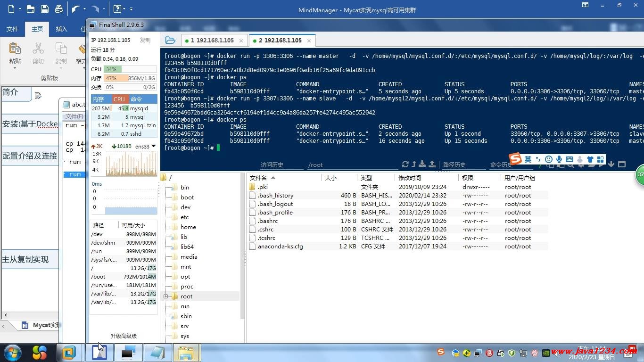The image size is (644, 362).
Task: Click the Help question-mark icon
Action: (x=117, y=9)
